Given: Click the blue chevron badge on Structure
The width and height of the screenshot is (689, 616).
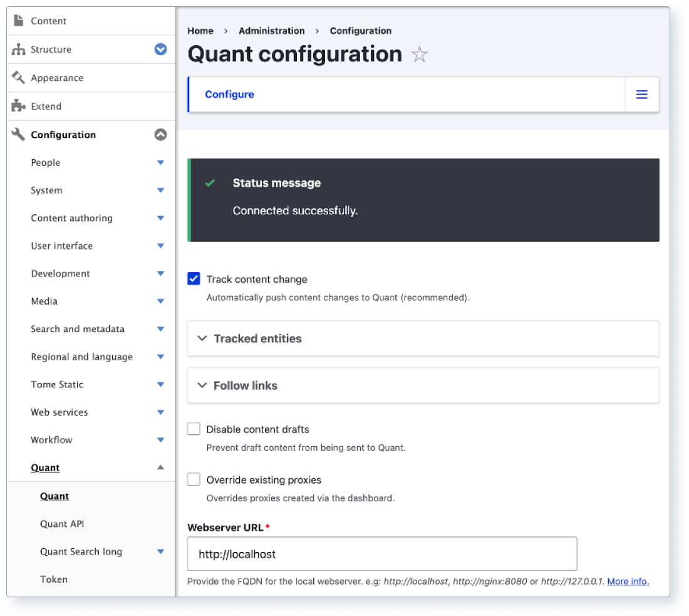Looking at the screenshot, I should pos(162,49).
